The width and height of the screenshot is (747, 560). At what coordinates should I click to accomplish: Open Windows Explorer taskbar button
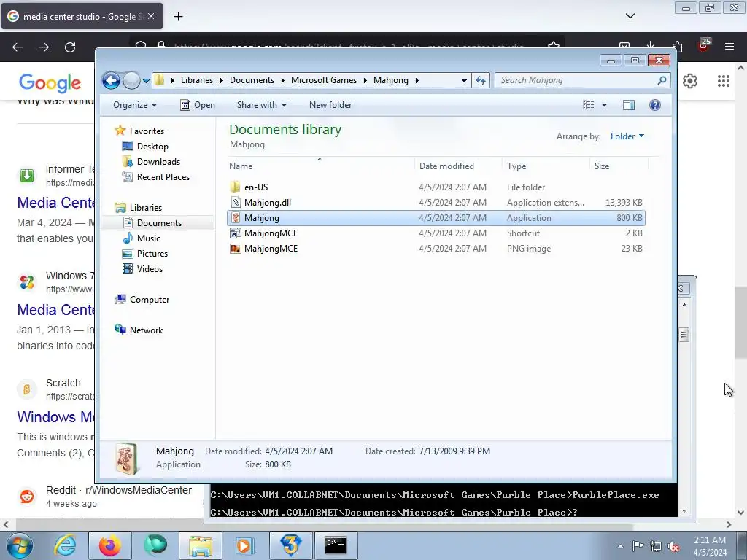201,545
